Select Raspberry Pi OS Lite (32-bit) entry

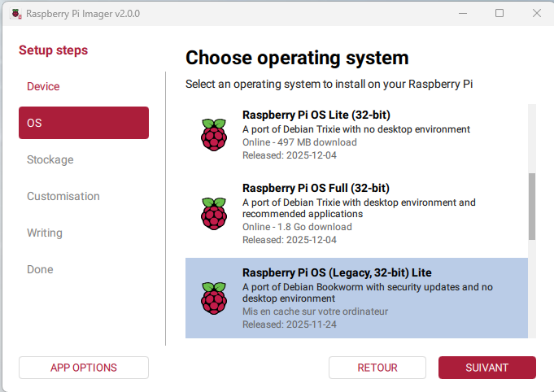[356, 135]
